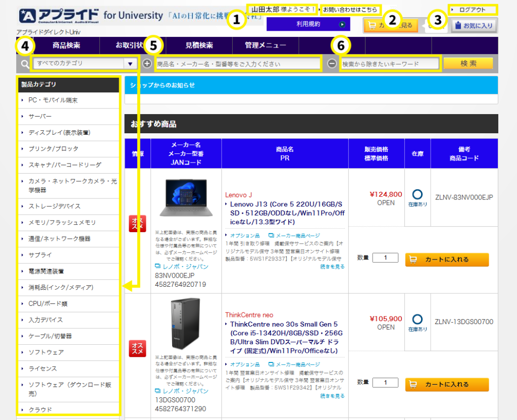Screen dimensions: 517x420
Task: Click the Applied logo in the header
Action: tap(58, 16)
